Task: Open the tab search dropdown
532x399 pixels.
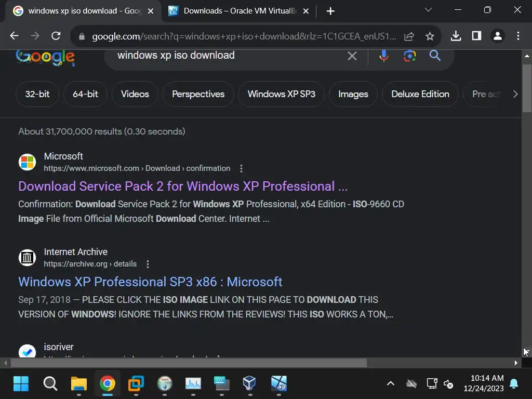Action: click(428, 10)
